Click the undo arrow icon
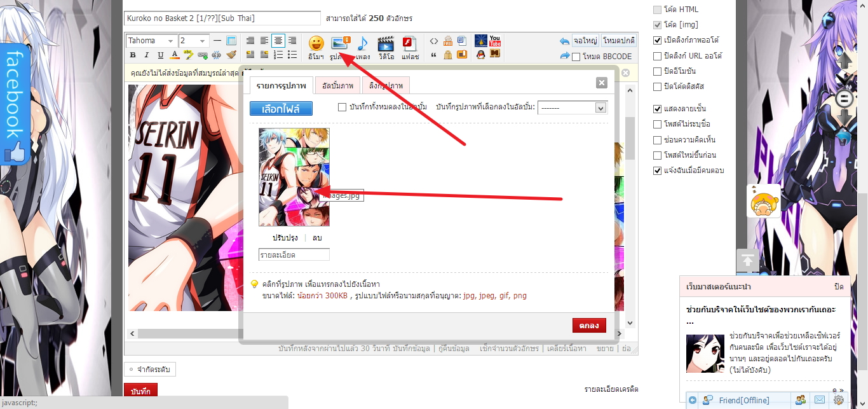Viewport: 868px width, 409px height. [564, 41]
